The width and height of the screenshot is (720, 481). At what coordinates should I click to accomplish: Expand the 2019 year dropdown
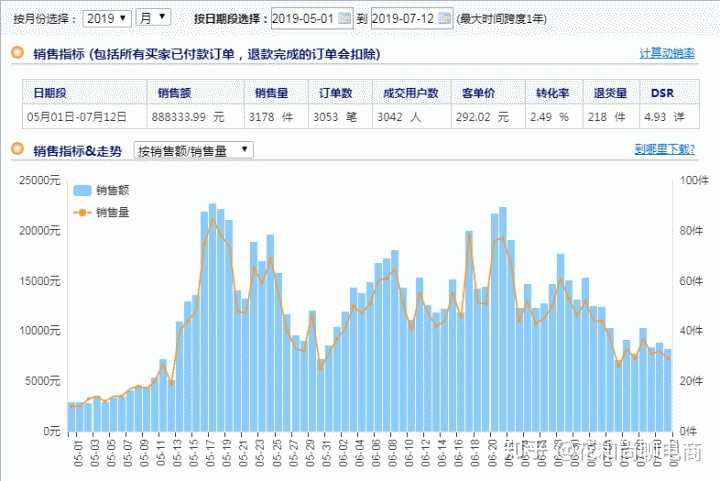click(107, 18)
